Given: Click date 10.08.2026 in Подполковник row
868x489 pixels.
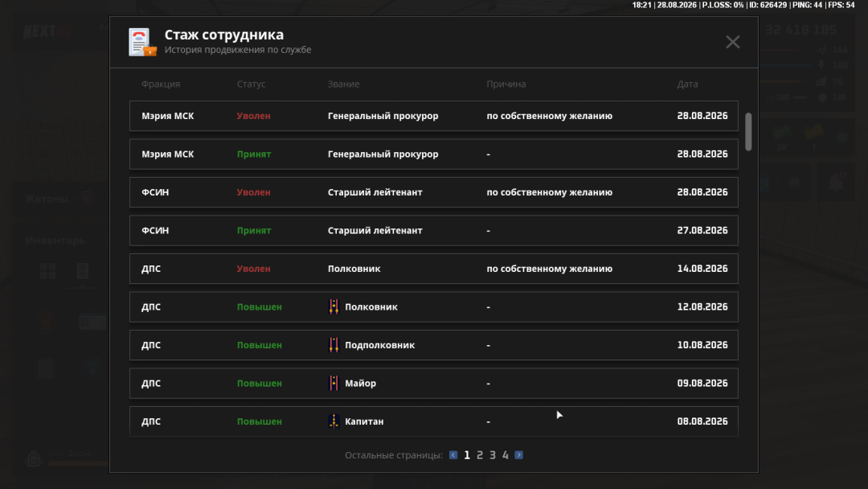Looking at the screenshot, I should pyautogui.click(x=702, y=345).
